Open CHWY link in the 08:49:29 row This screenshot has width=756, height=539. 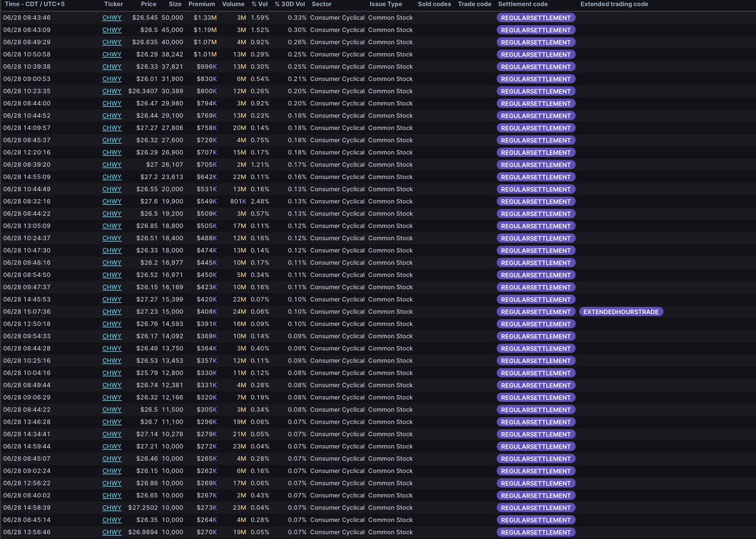coord(112,42)
